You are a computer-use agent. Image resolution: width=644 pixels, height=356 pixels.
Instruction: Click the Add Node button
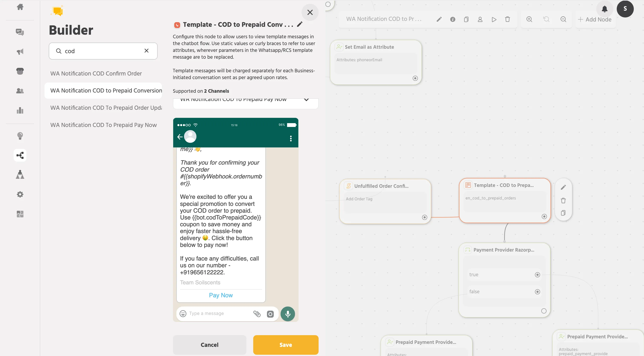595,19
